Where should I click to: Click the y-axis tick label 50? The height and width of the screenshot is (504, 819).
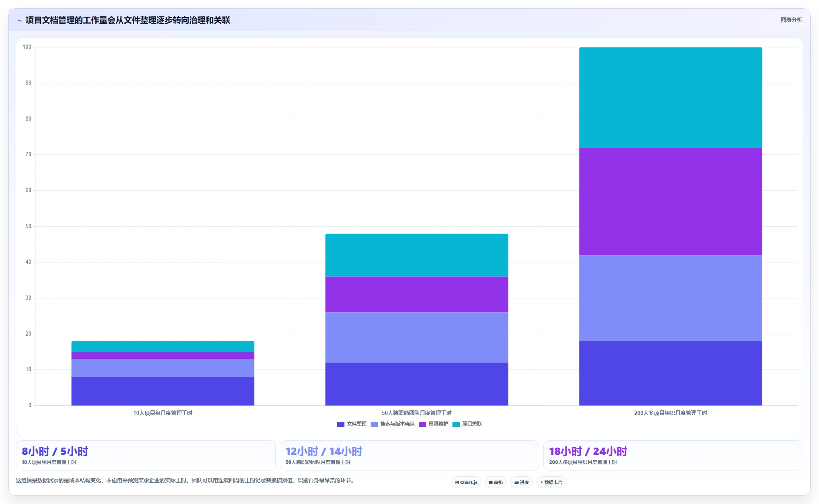pyautogui.click(x=28, y=226)
